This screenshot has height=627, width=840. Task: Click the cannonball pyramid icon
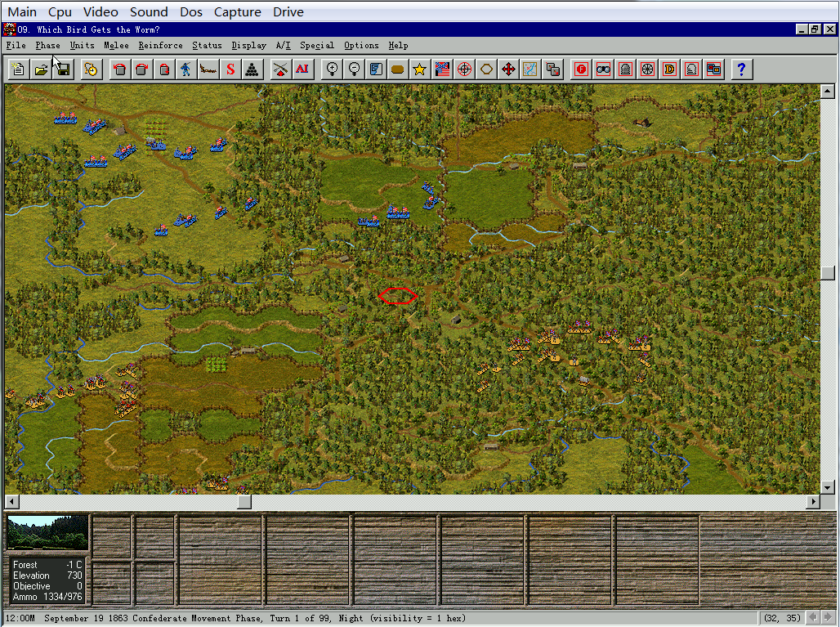252,69
